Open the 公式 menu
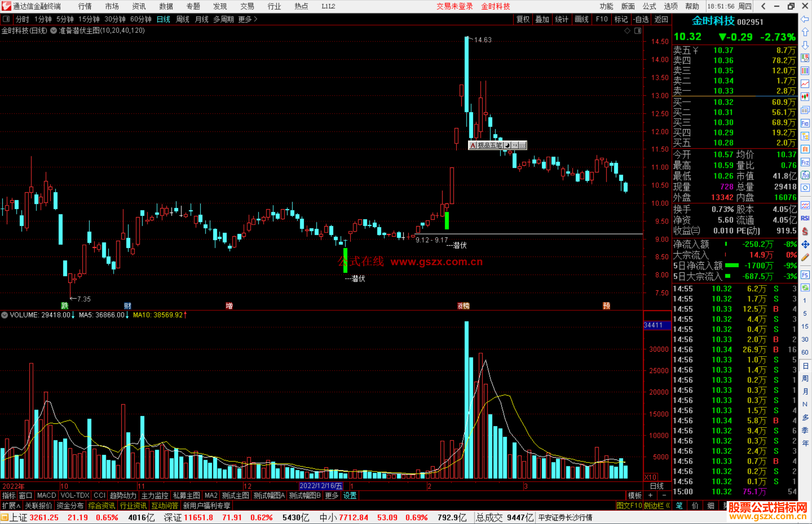 [649, 6]
